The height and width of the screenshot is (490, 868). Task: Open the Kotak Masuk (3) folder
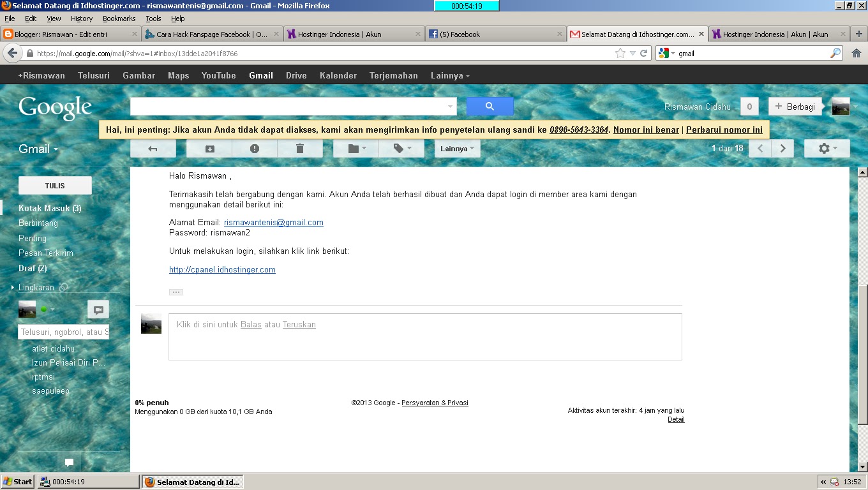tap(50, 208)
